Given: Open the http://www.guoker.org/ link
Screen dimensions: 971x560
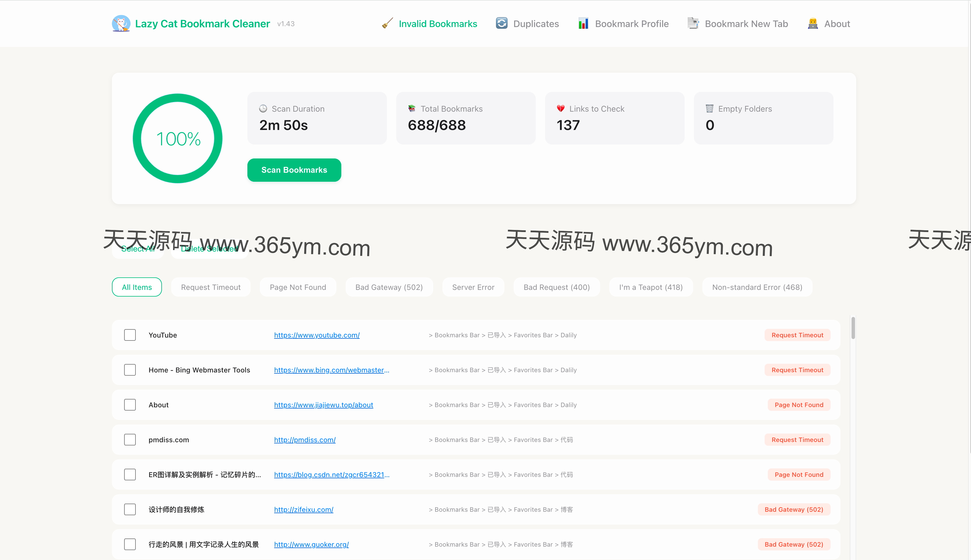Looking at the screenshot, I should tap(311, 544).
